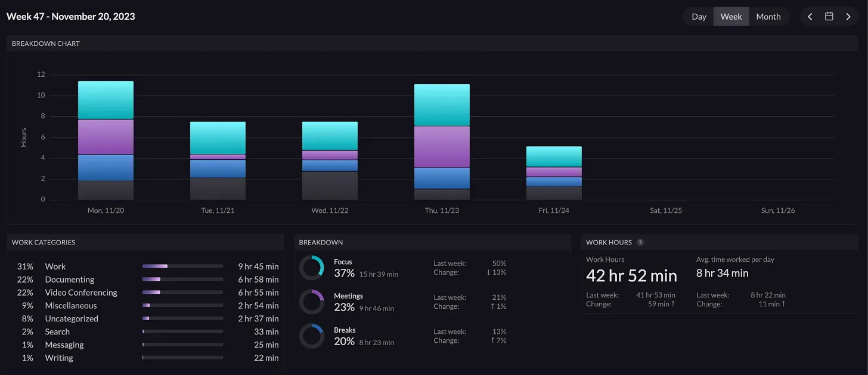Click the 'Search' category name
The height and width of the screenshot is (375, 868).
(x=57, y=332)
